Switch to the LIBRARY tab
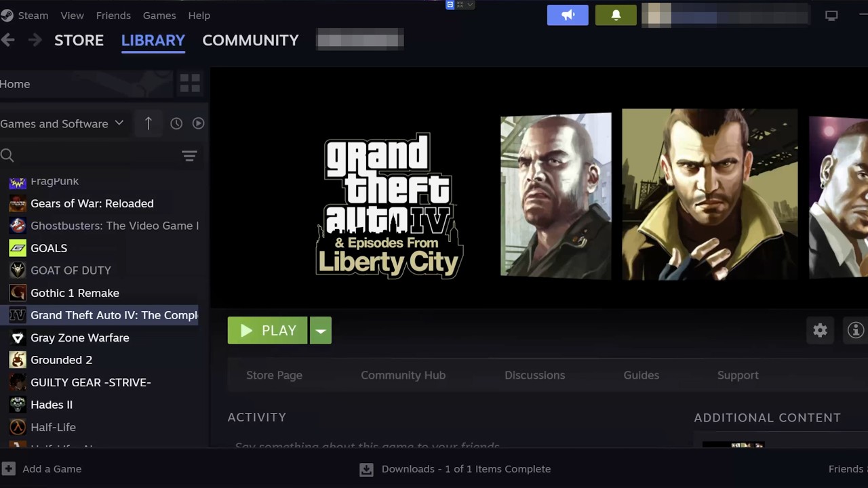This screenshot has height=488, width=868. click(153, 40)
